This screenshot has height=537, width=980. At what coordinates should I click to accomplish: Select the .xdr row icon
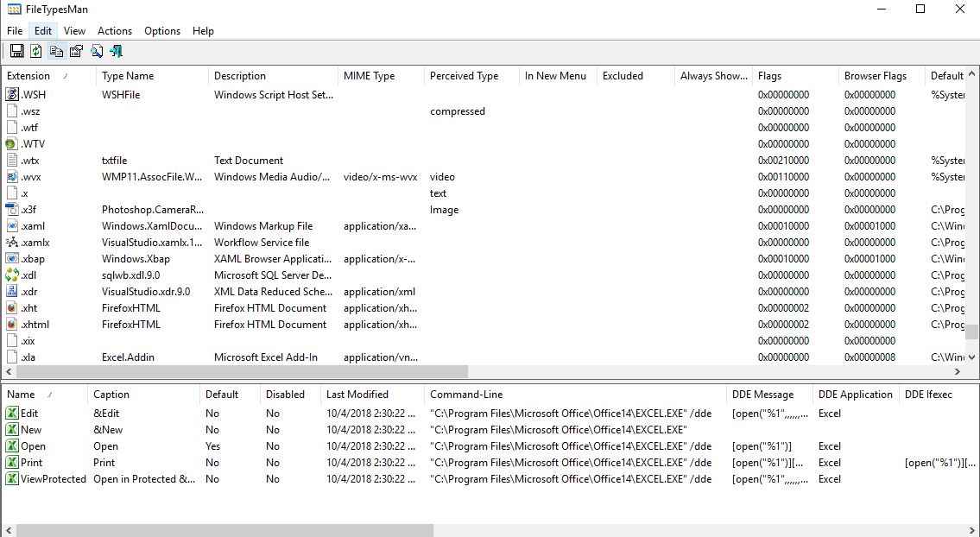[12, 291]
